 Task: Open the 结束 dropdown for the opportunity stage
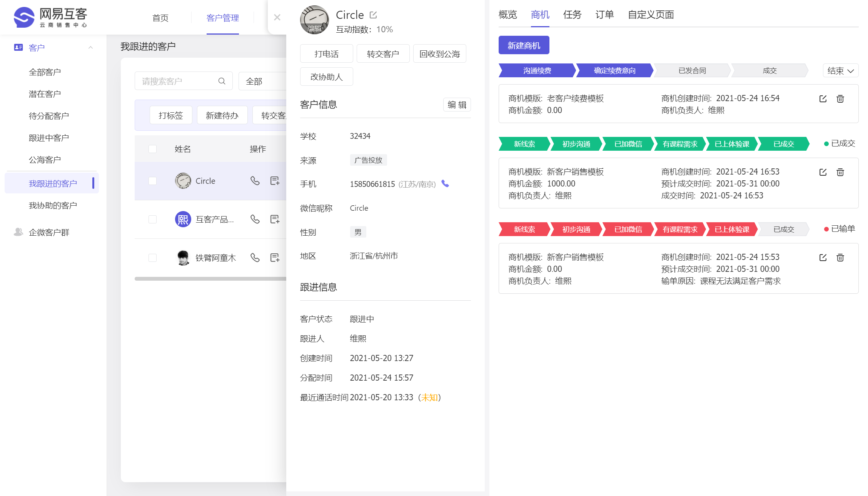[x=840, y=71]
